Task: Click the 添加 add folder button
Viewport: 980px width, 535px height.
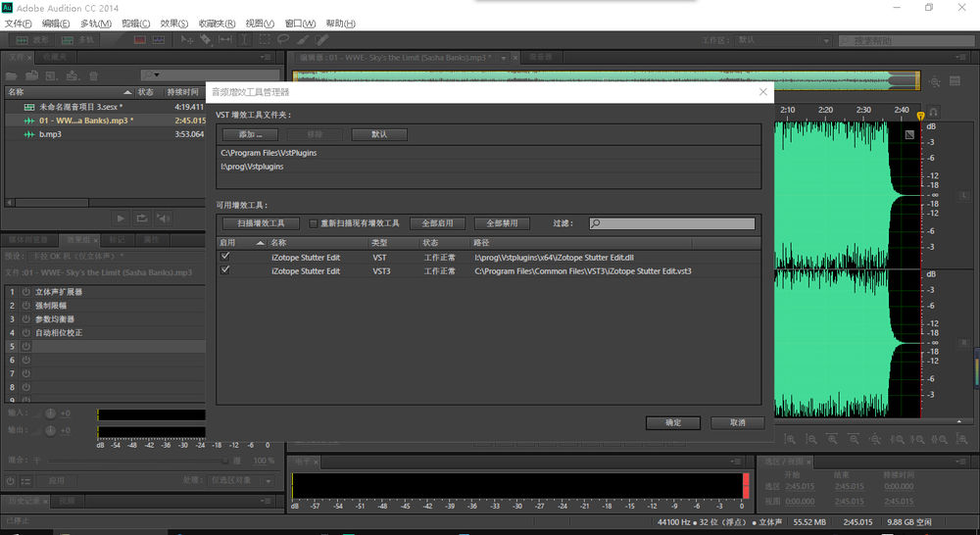Action: [250, 134]
